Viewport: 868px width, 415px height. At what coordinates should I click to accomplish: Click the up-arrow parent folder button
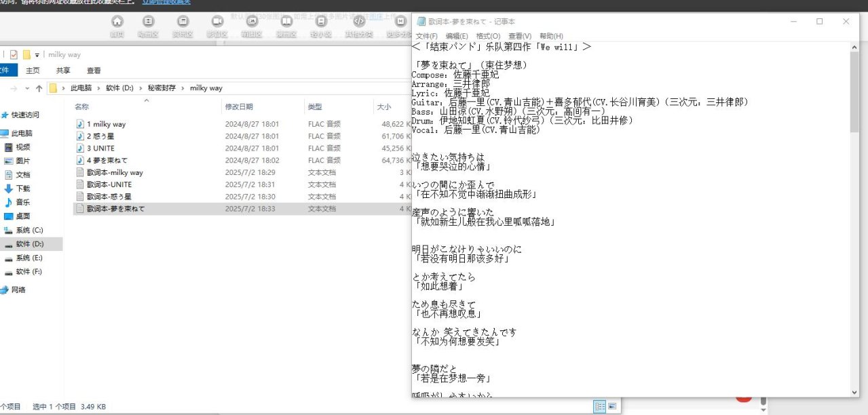click(x=39, y=88)
